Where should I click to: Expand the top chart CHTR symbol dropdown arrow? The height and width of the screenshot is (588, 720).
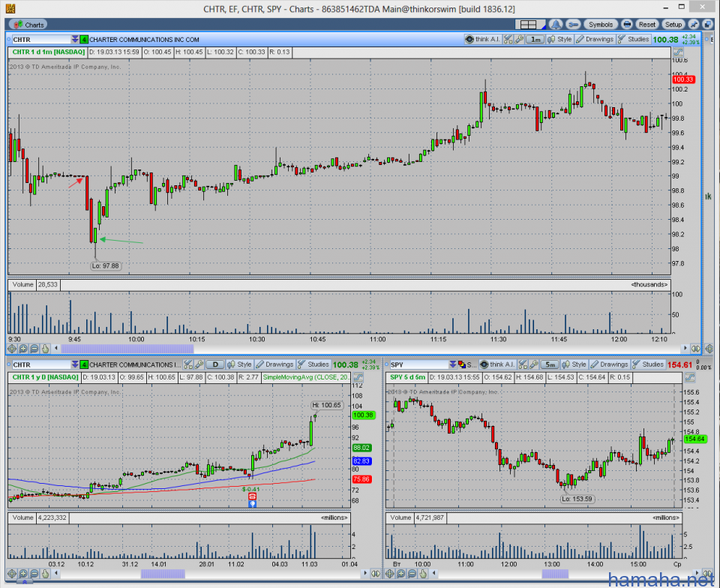tap(75, 40)
